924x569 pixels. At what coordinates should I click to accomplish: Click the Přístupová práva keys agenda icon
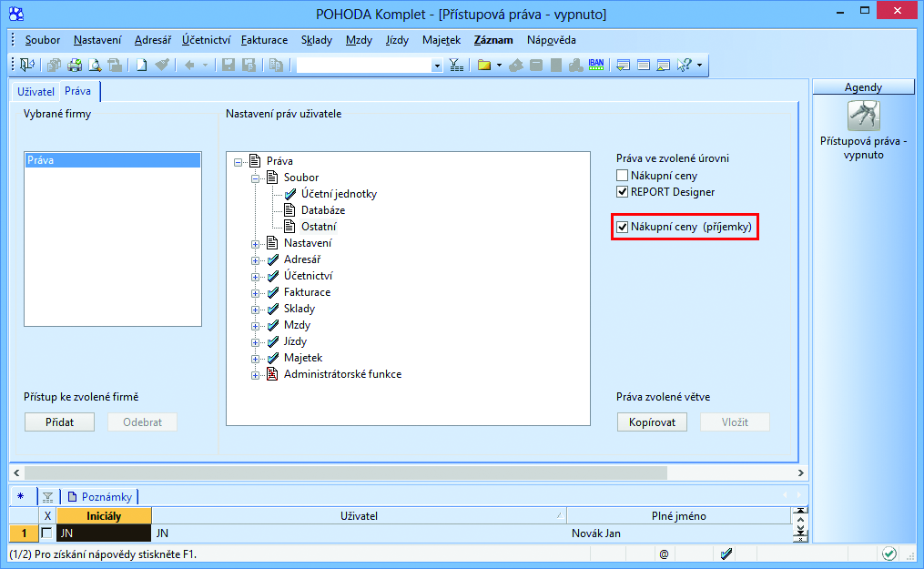point(863,116)
